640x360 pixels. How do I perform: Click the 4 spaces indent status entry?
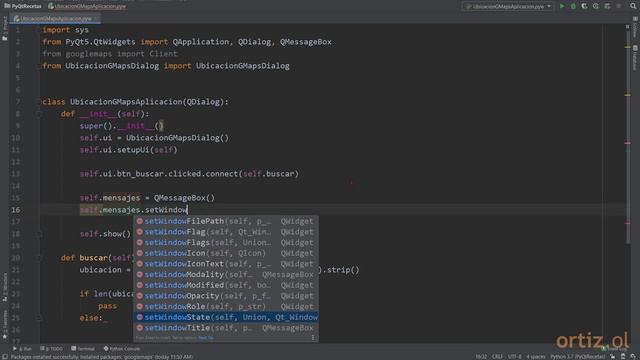coord(536,357)
